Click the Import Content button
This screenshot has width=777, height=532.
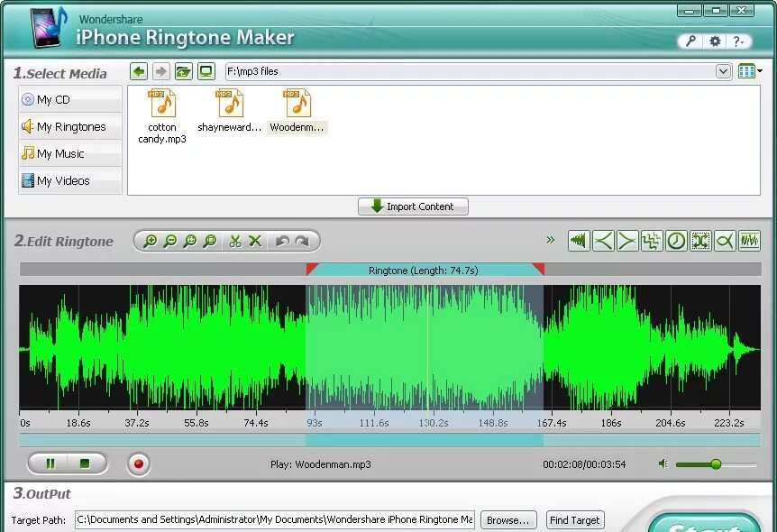coord(413,206)
